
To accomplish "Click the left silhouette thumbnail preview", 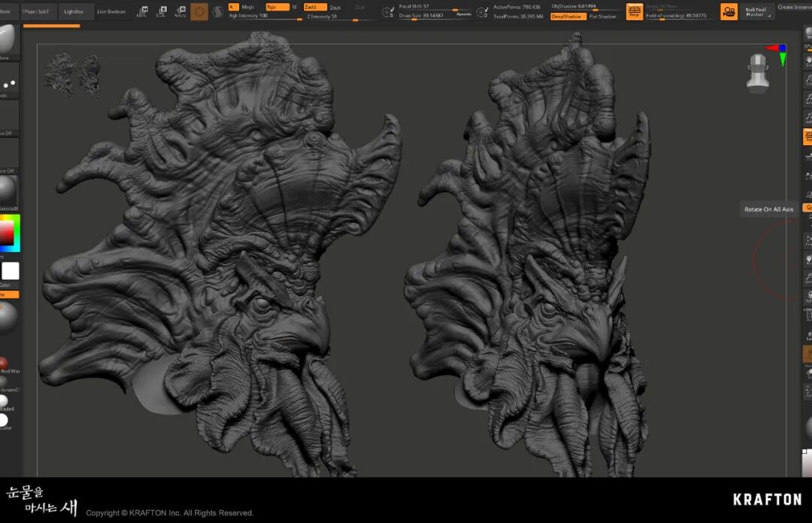I will (61, 74).
